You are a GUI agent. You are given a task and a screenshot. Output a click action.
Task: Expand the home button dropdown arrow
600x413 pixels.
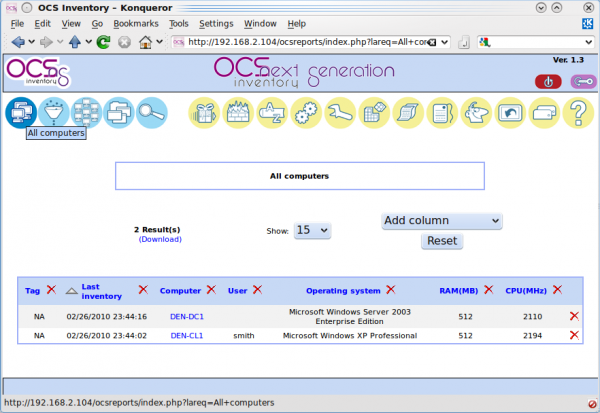[x=160, y=42]
